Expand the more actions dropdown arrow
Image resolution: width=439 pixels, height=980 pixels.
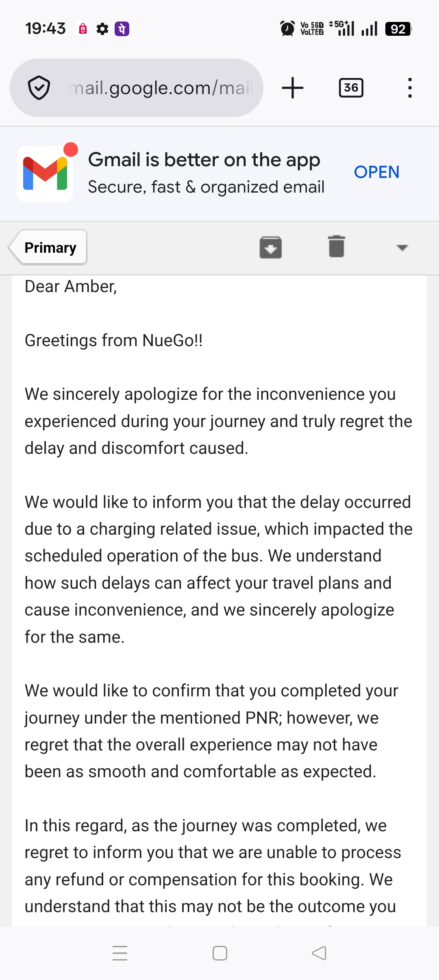tap(402, 247)
